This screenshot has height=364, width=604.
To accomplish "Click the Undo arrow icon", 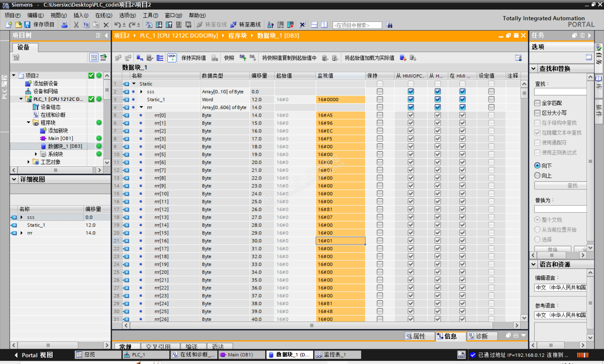I will (117, 25).
